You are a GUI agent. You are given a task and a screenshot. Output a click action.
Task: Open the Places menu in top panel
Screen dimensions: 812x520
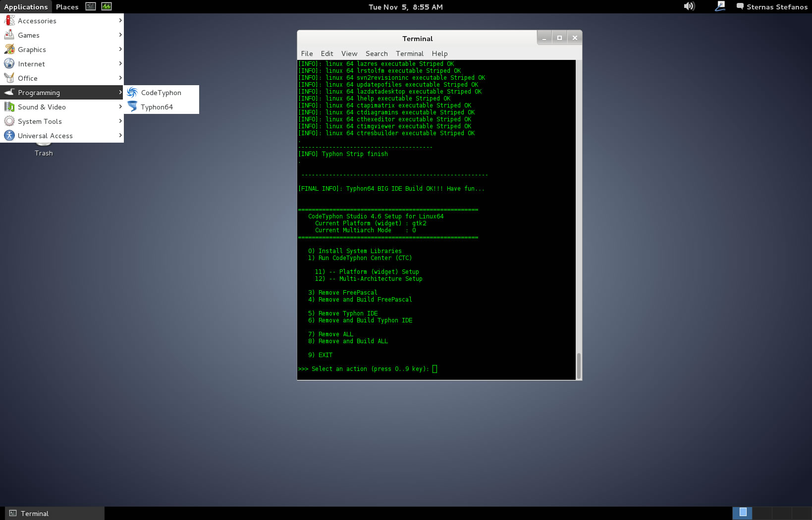click(67, 6)
